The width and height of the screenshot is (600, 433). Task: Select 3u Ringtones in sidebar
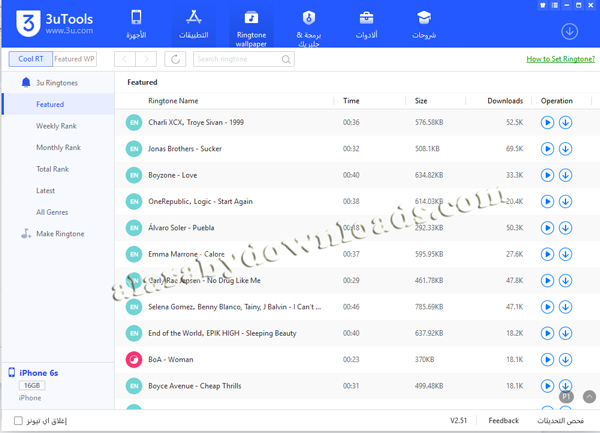(58, 83)
